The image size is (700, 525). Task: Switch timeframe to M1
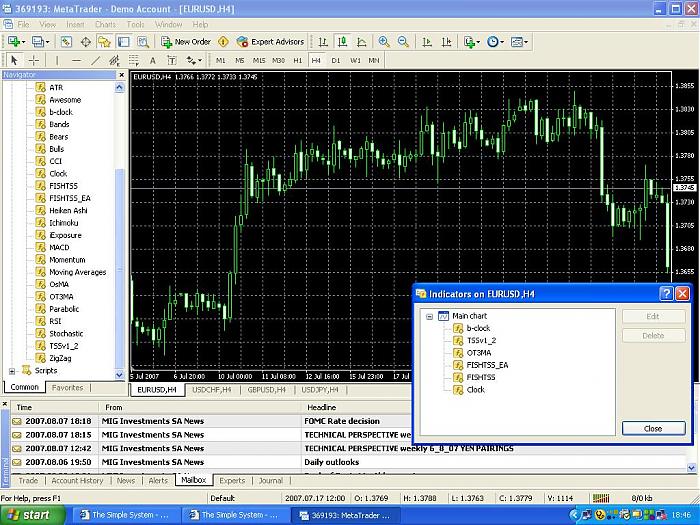(221, 60)
